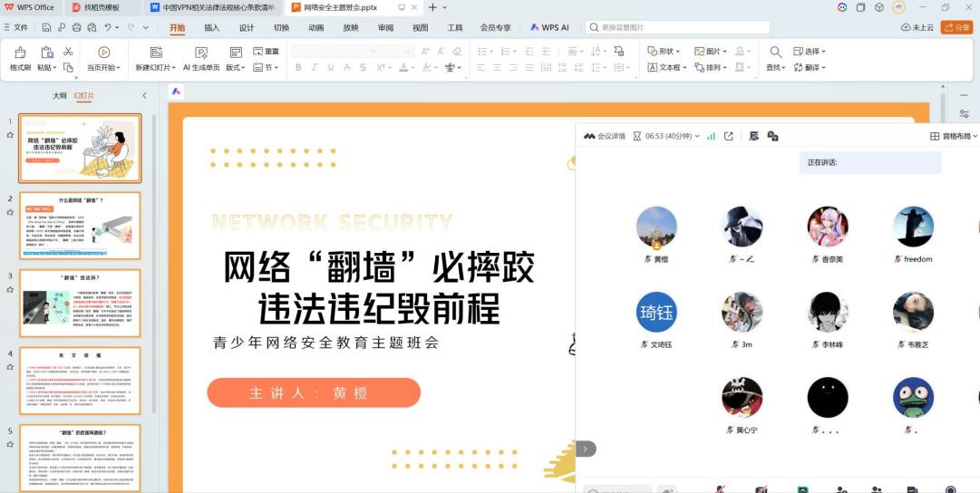Click the AI 生成单页 icon
This screenshot has width=980, height=493.
(x=201, y=53)
